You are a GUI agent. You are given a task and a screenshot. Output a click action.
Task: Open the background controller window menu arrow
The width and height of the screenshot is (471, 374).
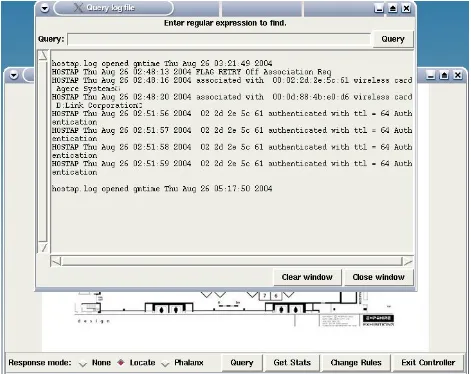pyautogui.click(x=14, y=75)
